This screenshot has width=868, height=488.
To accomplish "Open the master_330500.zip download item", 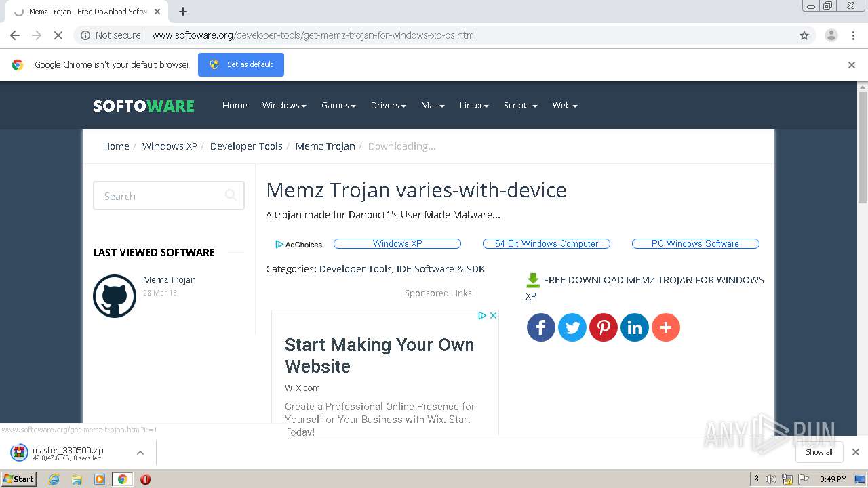I will pos(68,453).
